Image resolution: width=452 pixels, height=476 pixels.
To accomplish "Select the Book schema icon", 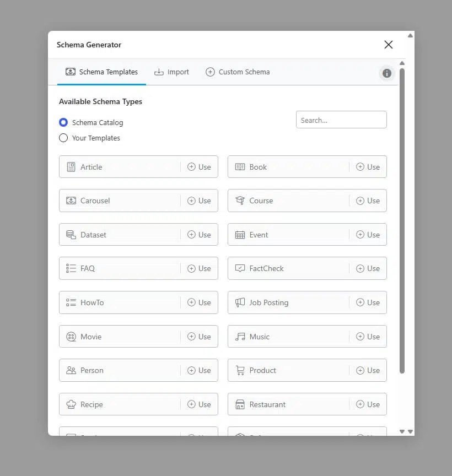I will [240, 167].
